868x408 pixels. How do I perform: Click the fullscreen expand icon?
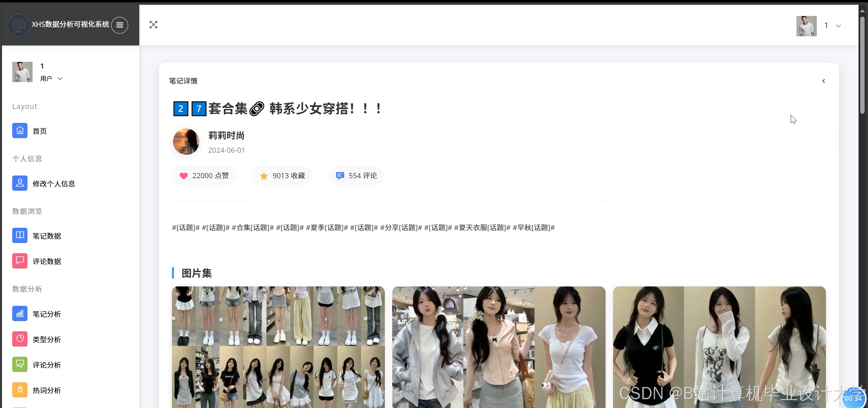click(154, 25)
